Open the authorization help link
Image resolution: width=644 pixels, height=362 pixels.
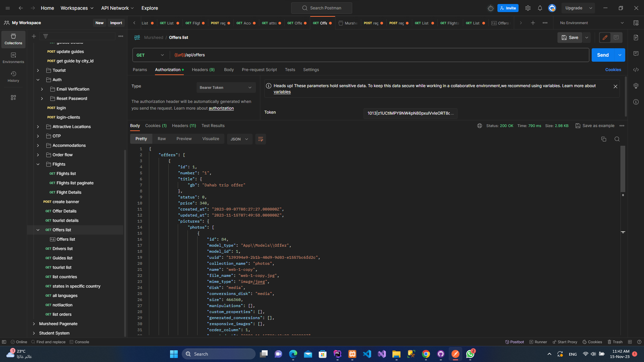pyautogui.click(x=221, y=108)
